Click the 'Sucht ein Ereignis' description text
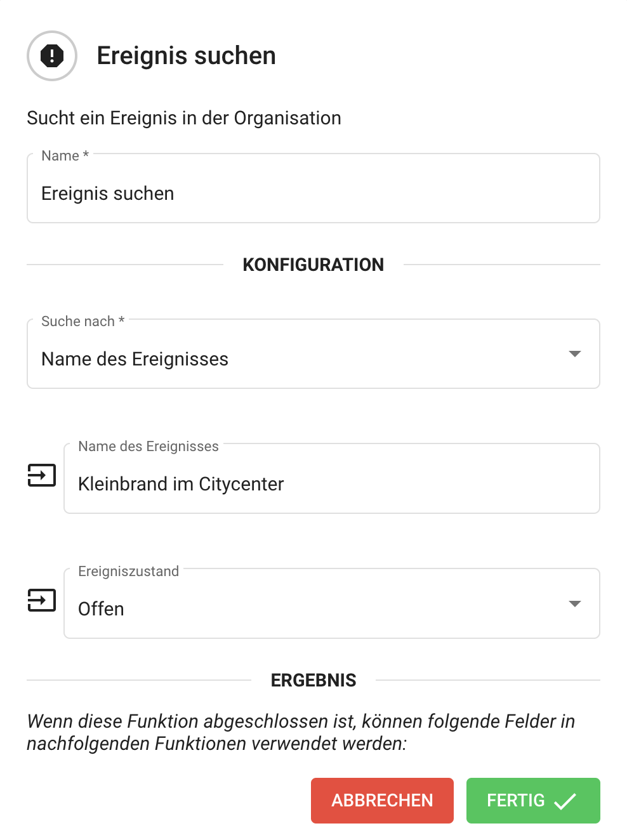The width and height of the screenshot is (627, 840). (x=184, y=118)
